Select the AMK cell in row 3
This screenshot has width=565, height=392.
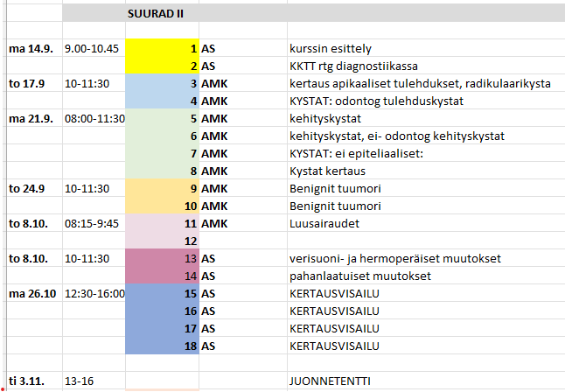click(x=243, y=83)
